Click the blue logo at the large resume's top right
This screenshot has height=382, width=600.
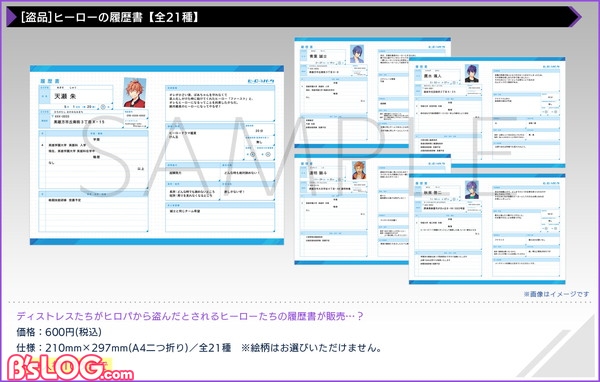(261, 81)
